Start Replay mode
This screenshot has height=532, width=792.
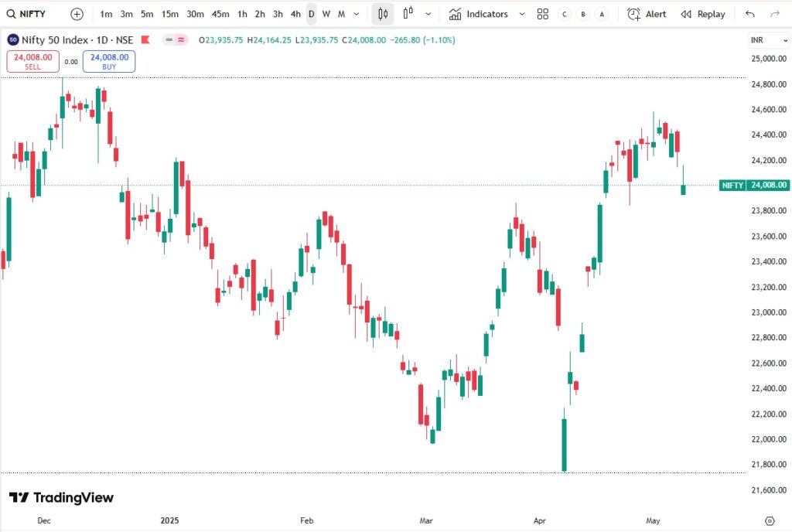click(x=702, y=14)
